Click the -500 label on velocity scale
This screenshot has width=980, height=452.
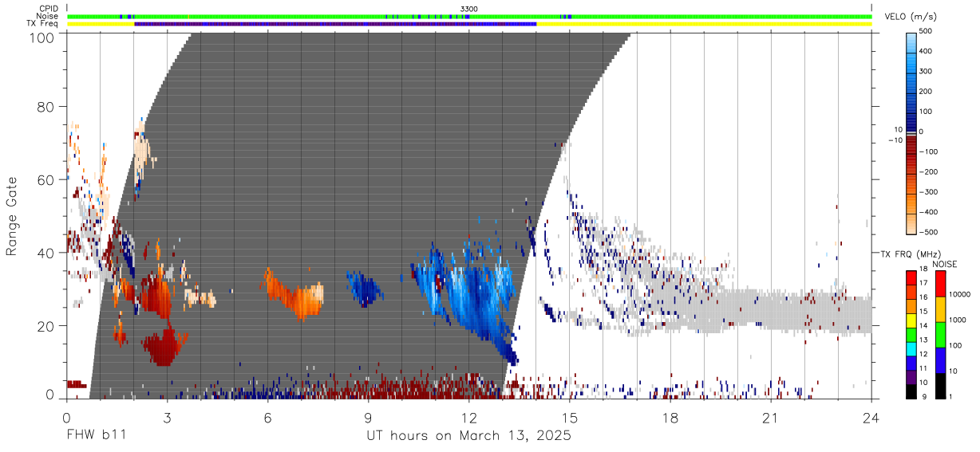[x=927, y=232]
